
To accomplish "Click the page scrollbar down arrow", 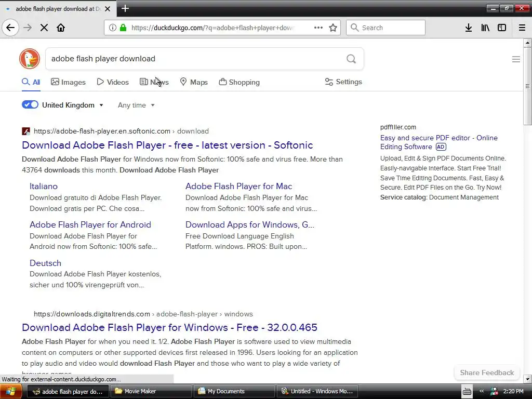I will [527, 379].
